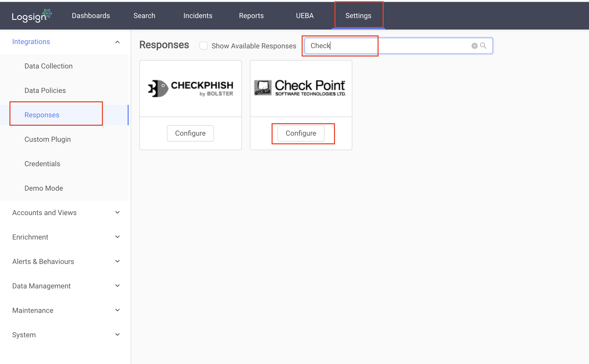Go to the Incidents tab
589x364 pixels.
coord(198,16)
